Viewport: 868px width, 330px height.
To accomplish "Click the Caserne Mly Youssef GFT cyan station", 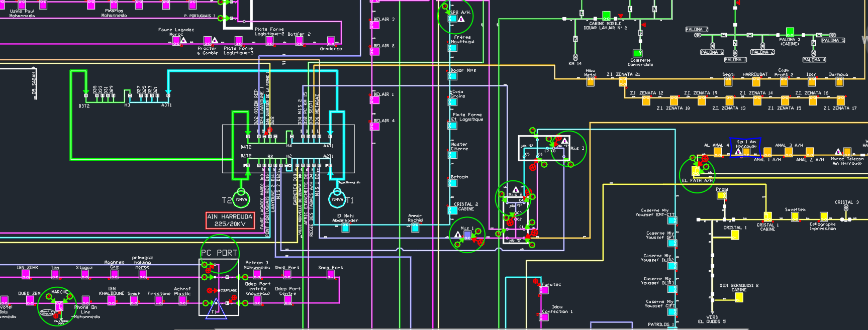I will click(672, 243).
